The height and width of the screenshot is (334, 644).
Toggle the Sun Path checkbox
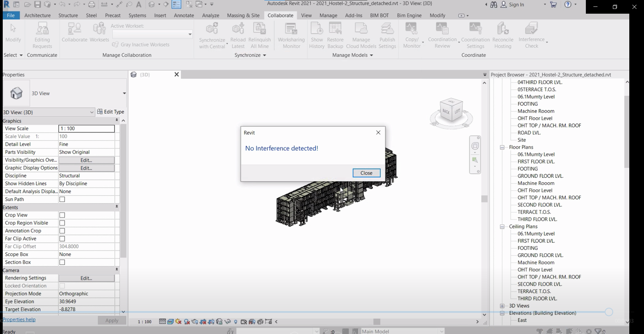pyautogui.click(x=62, y=199)
